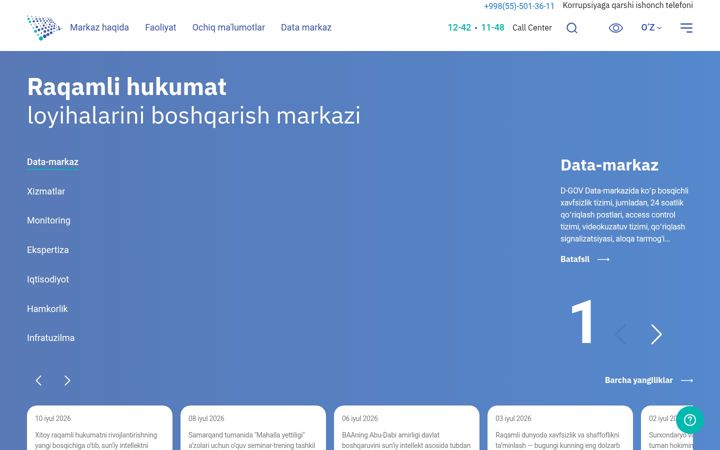Go to next slide with right chevron
The height and width of the screenshot is (450, 720).
[x=657, y=334]
